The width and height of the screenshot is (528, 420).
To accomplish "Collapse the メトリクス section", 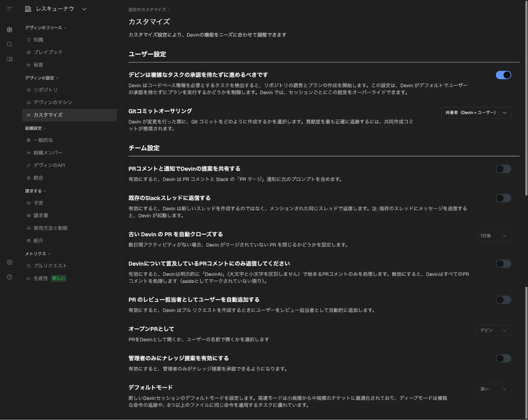I will pos(38,254).
